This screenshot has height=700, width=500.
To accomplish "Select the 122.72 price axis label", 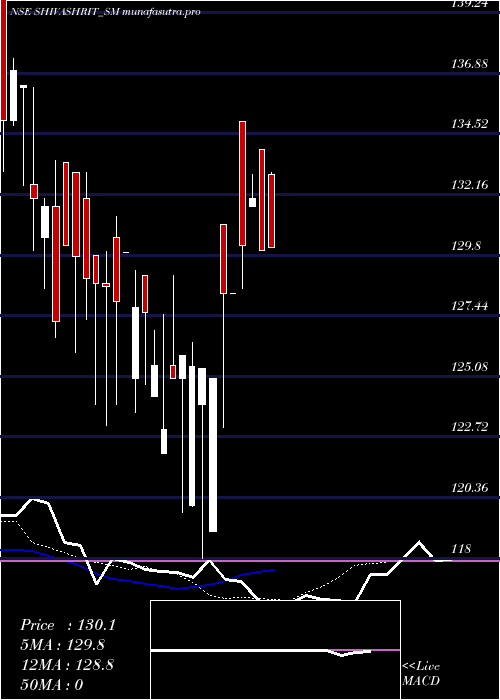I will [469, 427].
